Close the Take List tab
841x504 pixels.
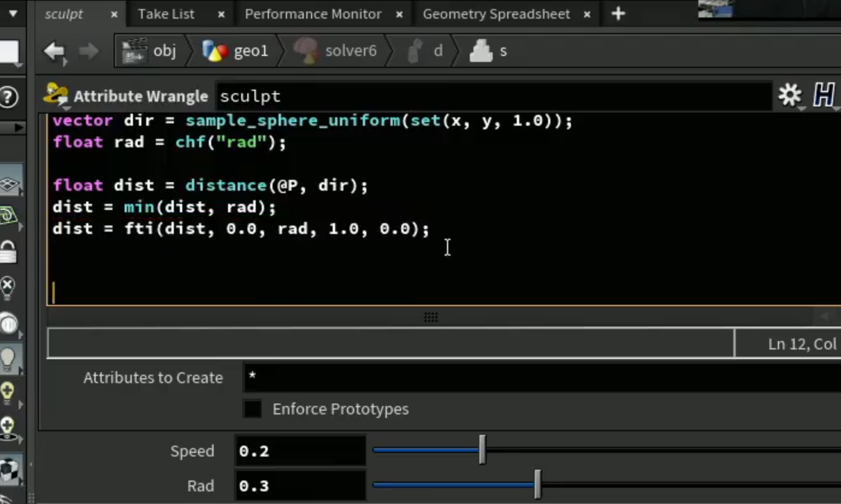(221, 14)
